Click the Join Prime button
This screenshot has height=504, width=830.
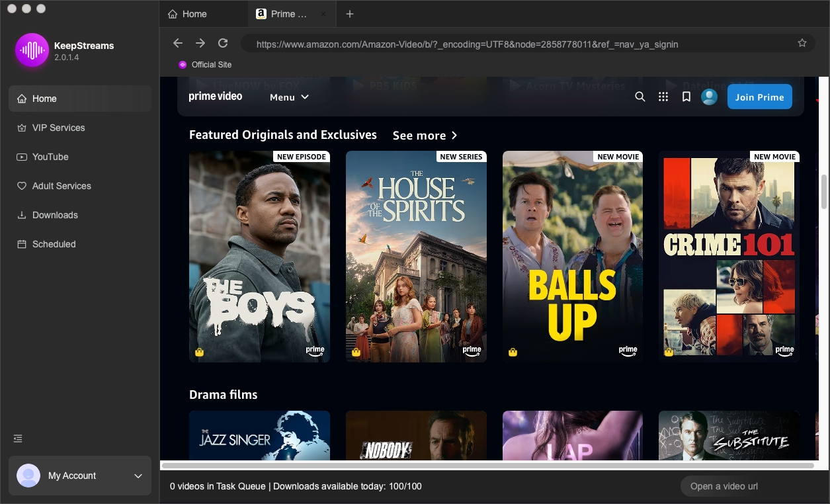point(759,97)
